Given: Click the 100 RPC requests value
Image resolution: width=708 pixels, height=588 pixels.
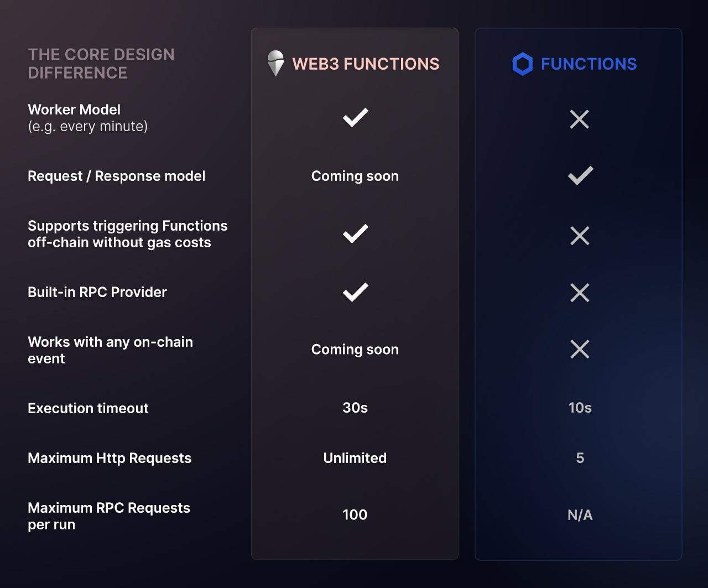Looking at the screenshot, I should (355, 515).
